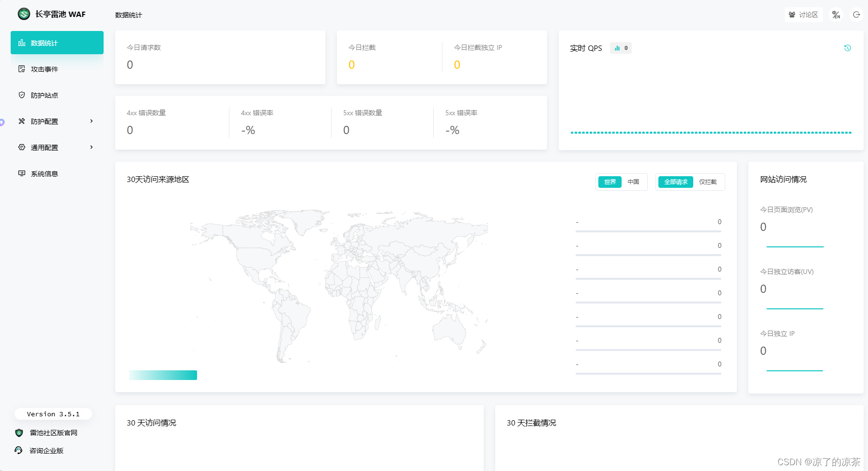Open 通用配置 menu entry
Viewport: 868px width, 471px height.
pyautogui.click(x=57, y=147)
